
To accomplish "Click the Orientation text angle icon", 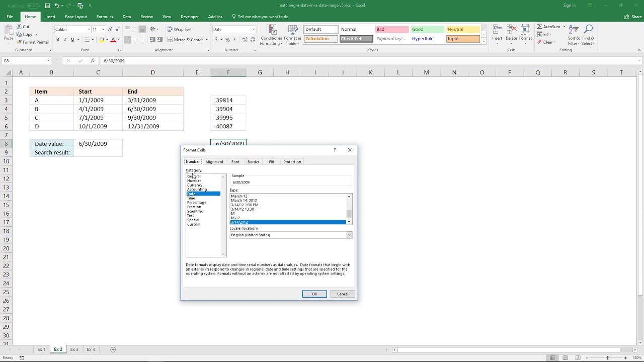I will pos(153,29).
